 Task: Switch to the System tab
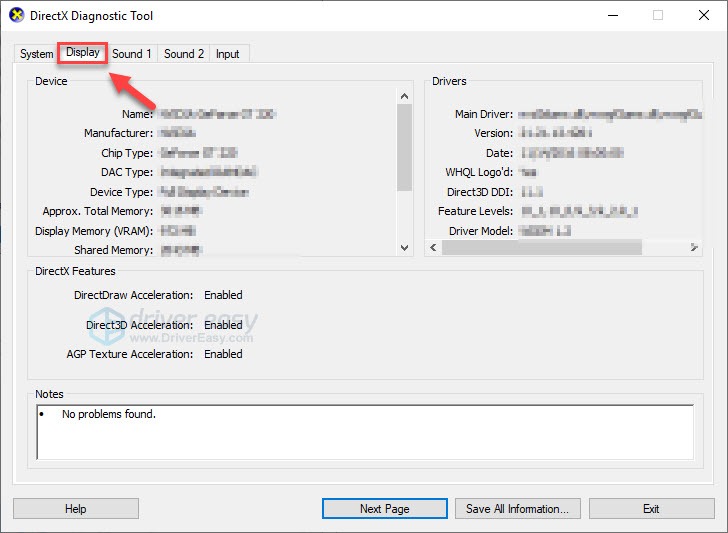(37, 54)
